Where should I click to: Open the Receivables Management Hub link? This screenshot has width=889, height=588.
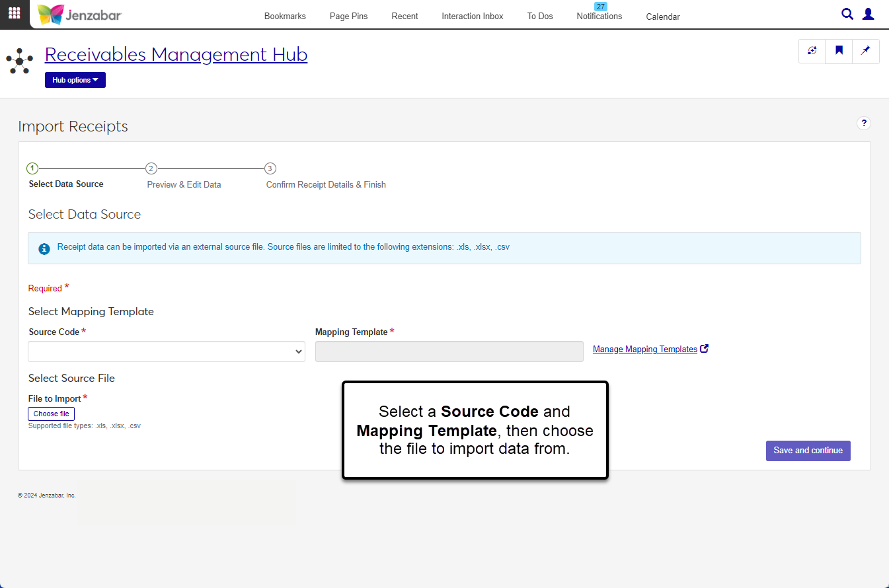[176, 54]
